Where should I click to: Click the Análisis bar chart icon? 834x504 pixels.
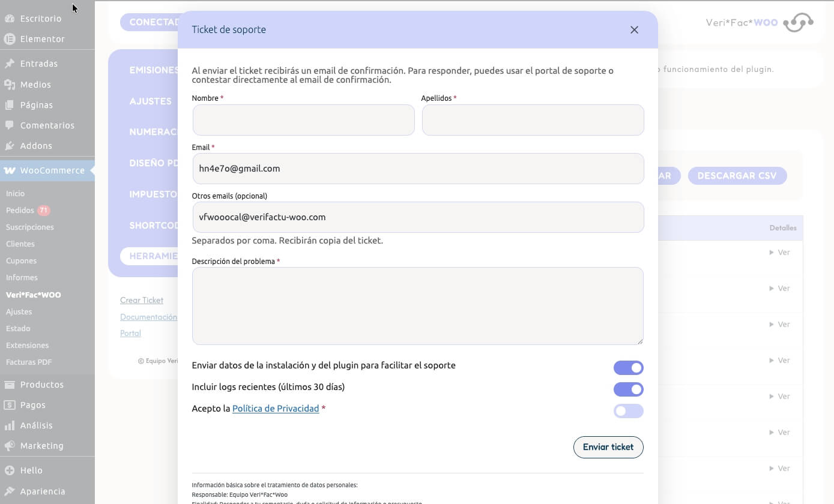click(9, 425)
